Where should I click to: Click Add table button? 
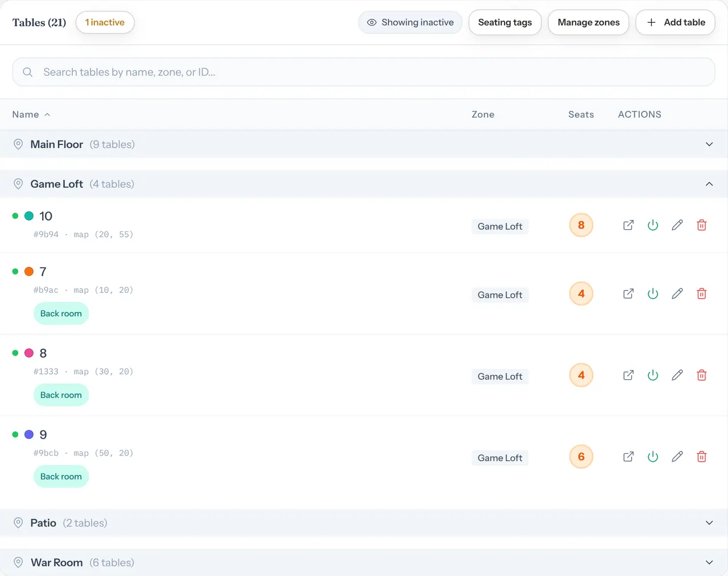(x=676, y=22)
